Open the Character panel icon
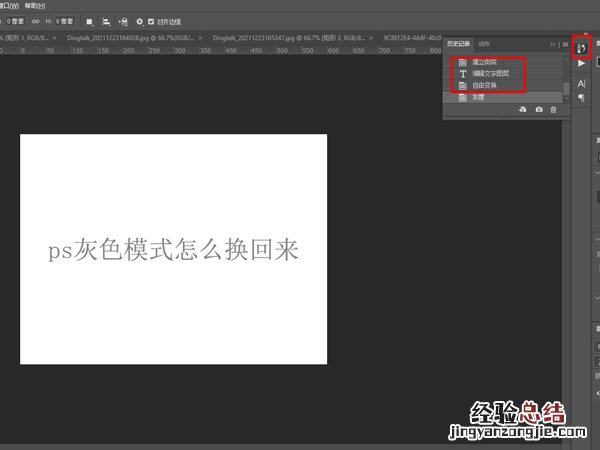The width and height of the screenshot is (600, 450). [x=582, y=84]
